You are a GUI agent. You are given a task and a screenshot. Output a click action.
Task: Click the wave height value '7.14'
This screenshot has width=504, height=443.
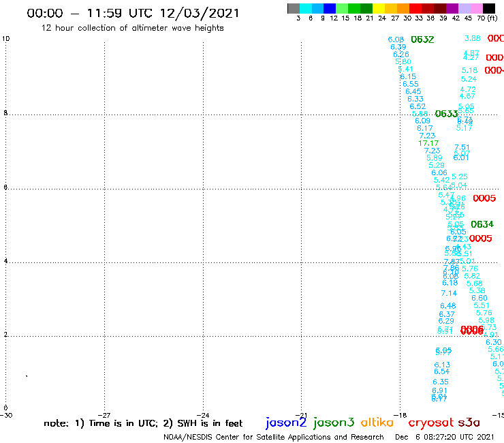[x=449, y=293]
